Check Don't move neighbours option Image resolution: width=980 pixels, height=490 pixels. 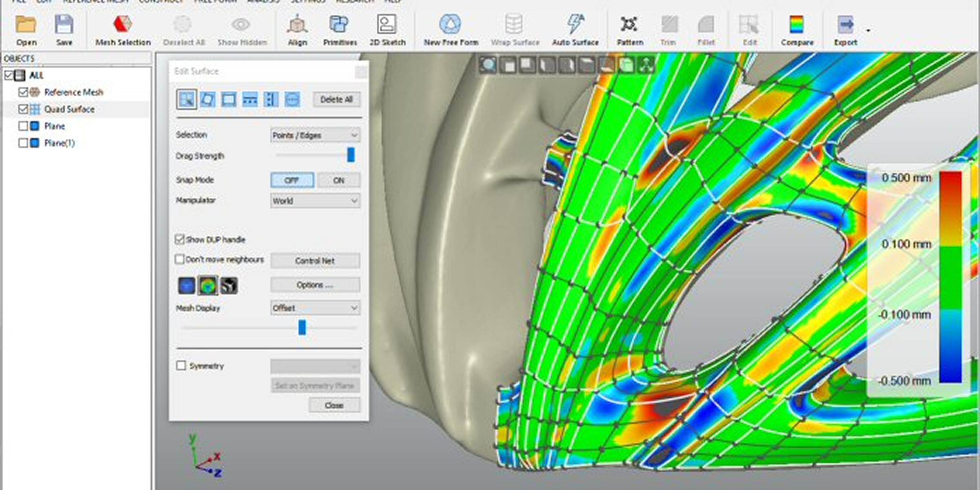(179, 259)
